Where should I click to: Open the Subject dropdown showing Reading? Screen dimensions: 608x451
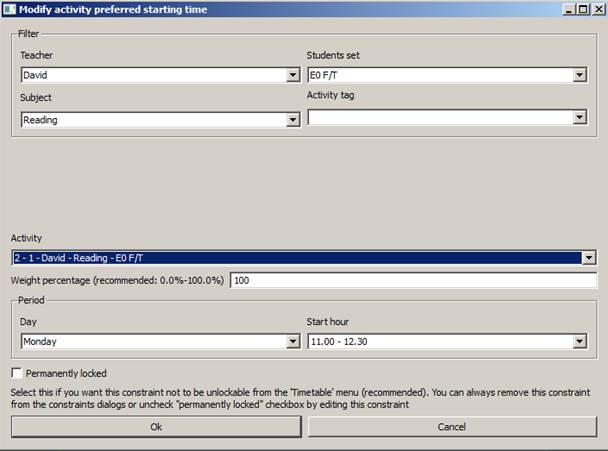pyautogui.click(x=160, y=120)
